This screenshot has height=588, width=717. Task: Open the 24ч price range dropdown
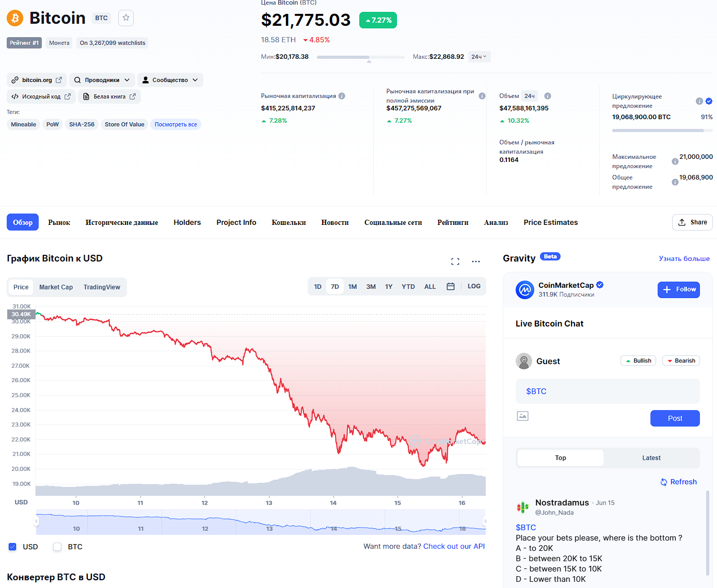point(479,57)
